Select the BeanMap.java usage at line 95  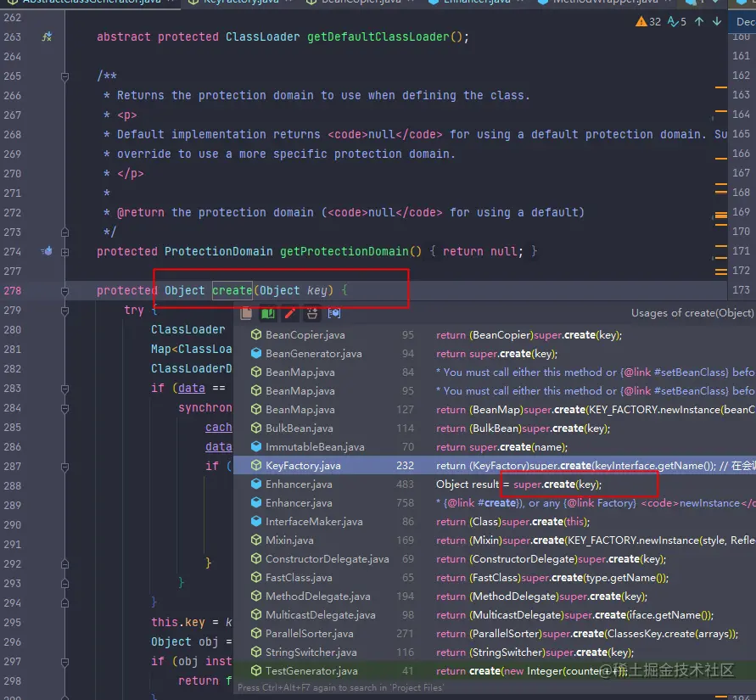pyautogui.click(x=495, y=391)
